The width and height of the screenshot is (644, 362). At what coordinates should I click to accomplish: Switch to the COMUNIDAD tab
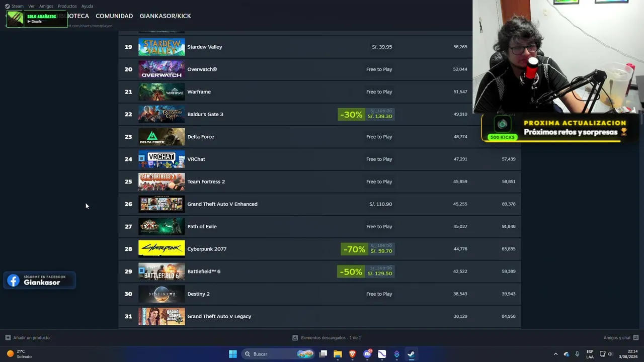point(114,16)
